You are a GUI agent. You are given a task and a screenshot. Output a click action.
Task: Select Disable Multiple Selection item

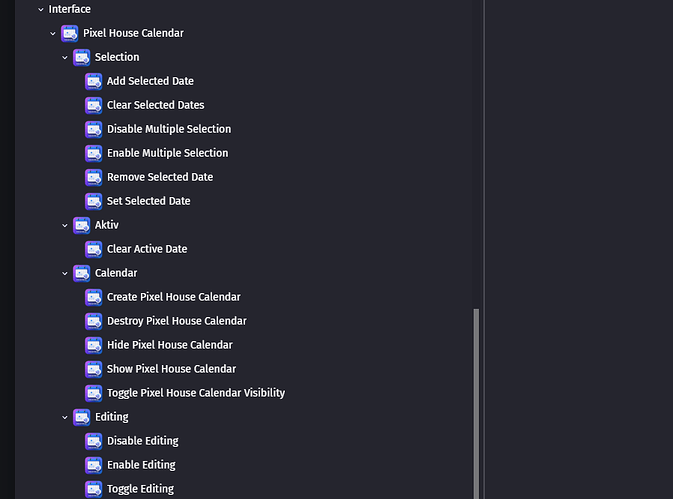pyautogui.click(x=169, y=129)
